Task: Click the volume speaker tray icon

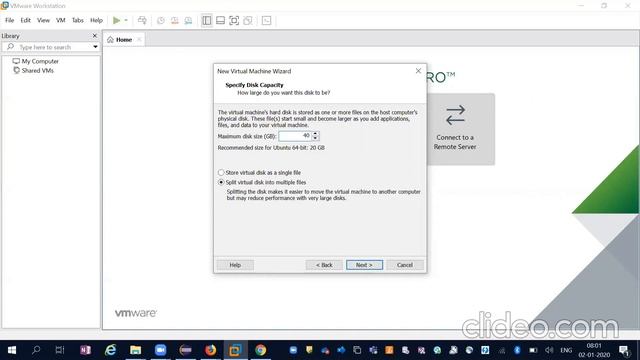Action: coord(549,350)
